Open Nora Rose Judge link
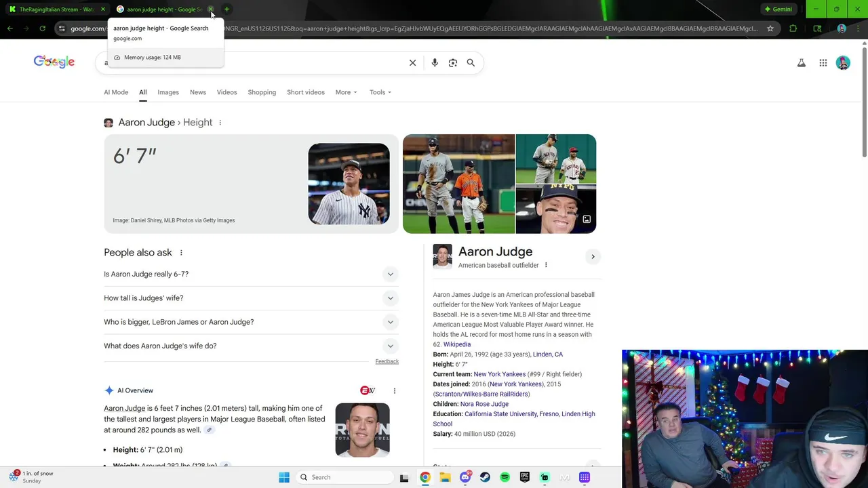868x488 pixels. click(484, 404)
